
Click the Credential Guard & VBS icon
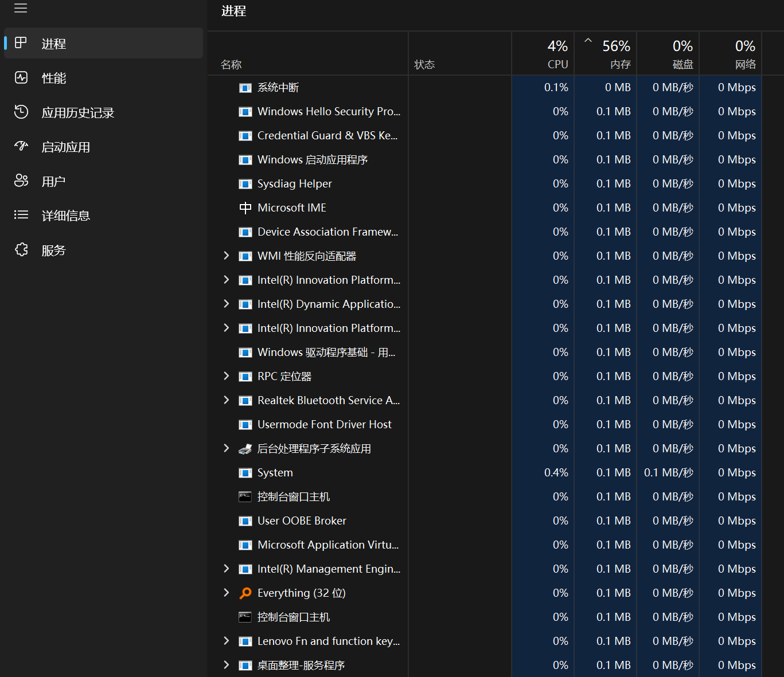(245, 136)
